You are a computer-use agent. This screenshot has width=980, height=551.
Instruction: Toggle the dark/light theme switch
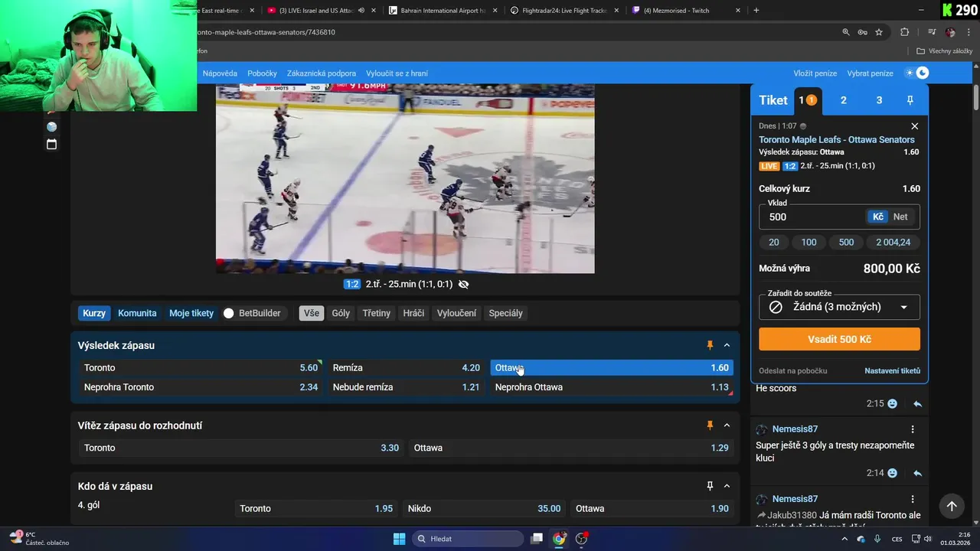pyautogui.click(x=916, y=73)
